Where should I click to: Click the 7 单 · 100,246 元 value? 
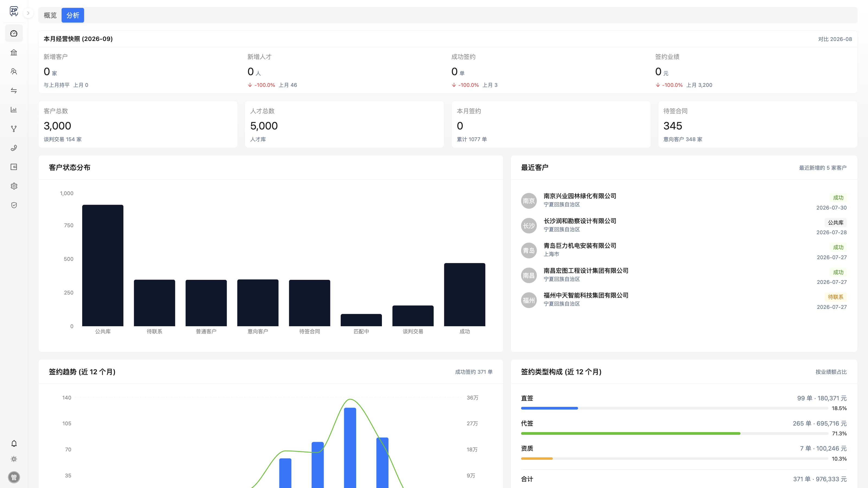pyautogui.click(x=823, y=448)
